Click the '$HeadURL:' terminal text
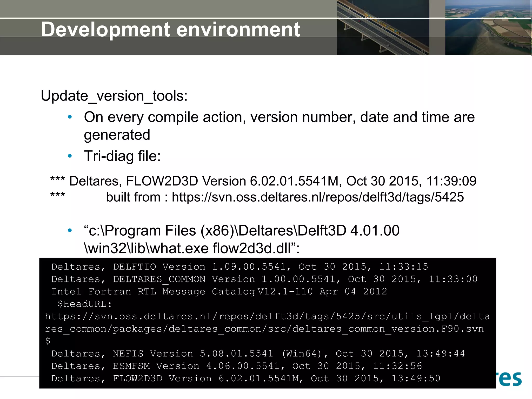This screenshot has width=532, height=399. click(x=85, y=304)
